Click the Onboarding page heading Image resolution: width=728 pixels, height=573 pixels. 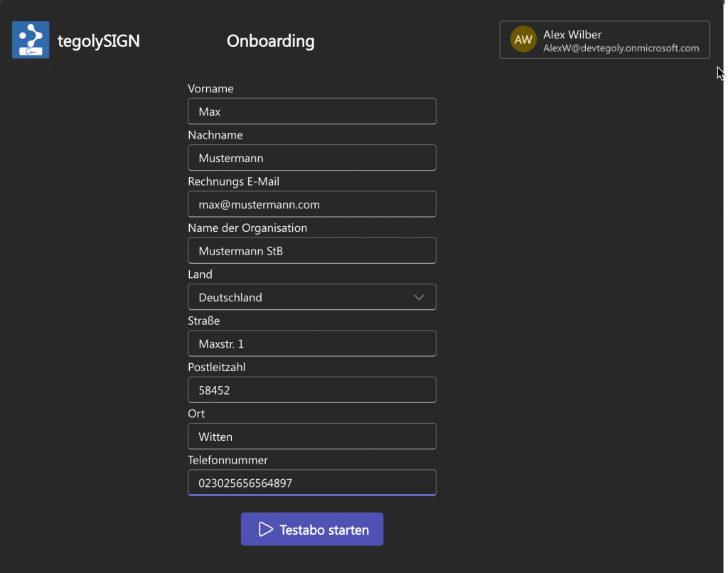coord(270,41)
